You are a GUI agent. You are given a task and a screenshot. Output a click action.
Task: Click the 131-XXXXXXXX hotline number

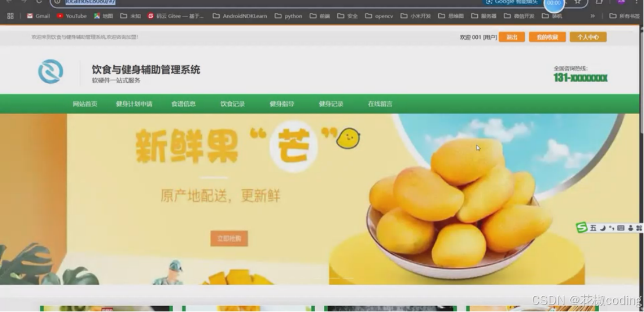tap(580, 77)
